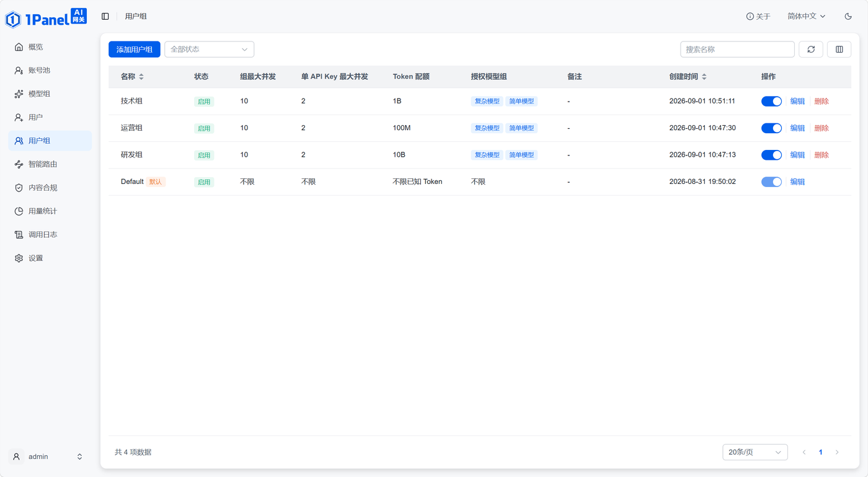Click the 2026-08-31 19:50:02 timestamp

702,182
